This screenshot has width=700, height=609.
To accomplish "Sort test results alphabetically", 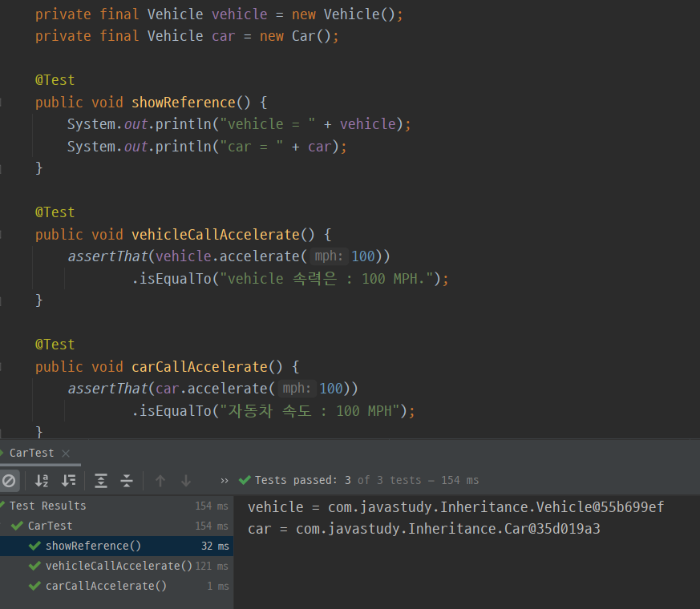I will (x=41, y=481).
